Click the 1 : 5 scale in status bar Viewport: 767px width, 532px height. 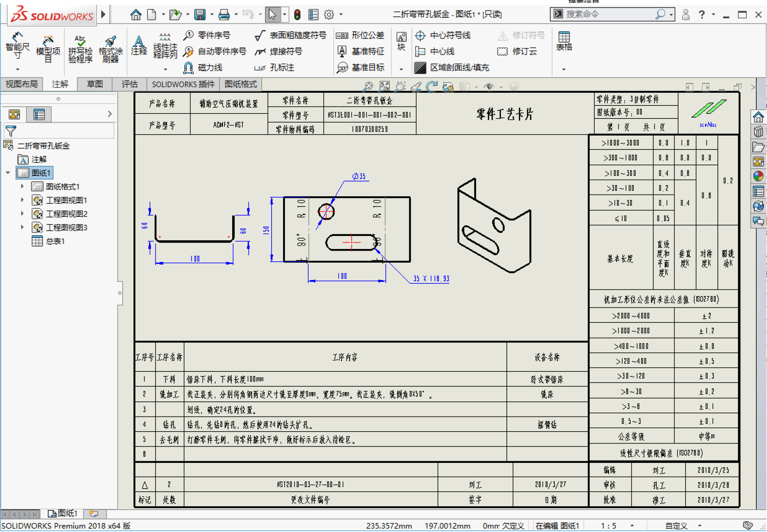(608, 526)
